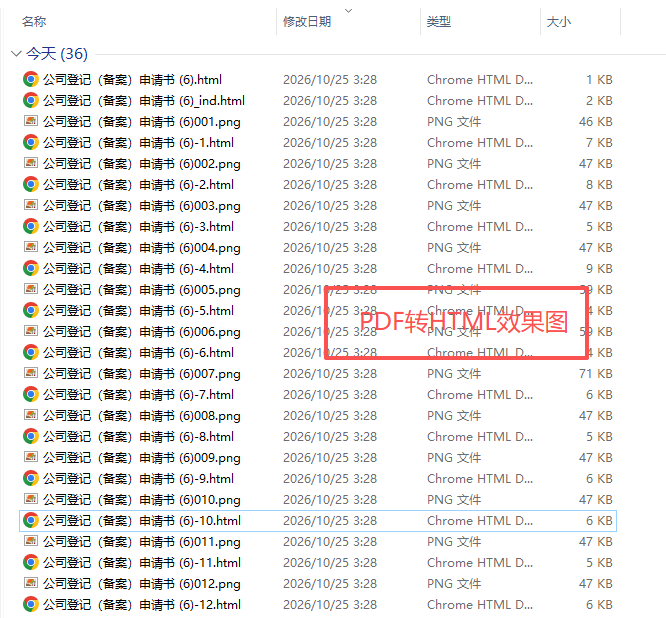Click PNG icon of 申请书 (6)012.png
Image resolution: width=666 pixels, height=618 pixels.
(31, 584)
